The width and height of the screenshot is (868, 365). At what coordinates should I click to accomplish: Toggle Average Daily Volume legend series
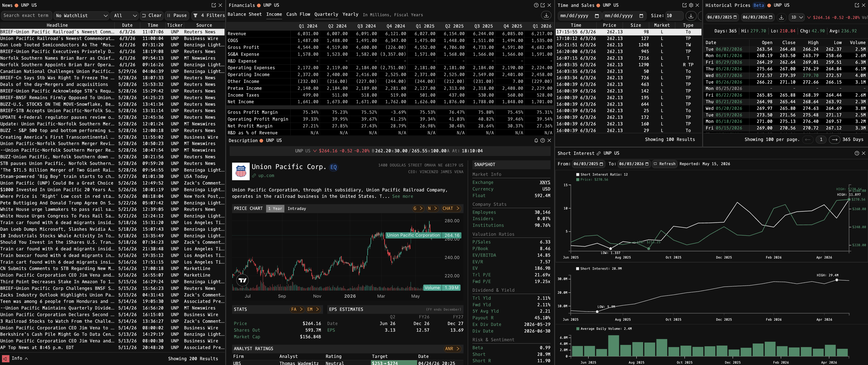coord(604,329)
